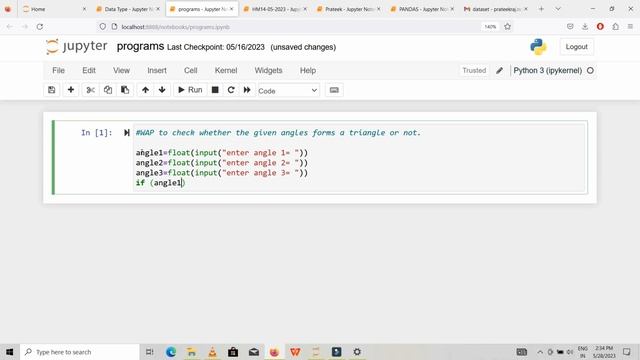Switch to the PANDAS Jupyter tab
Image resolution: width=640 pixels, height=360 pixels.
(x=422, y=9)
